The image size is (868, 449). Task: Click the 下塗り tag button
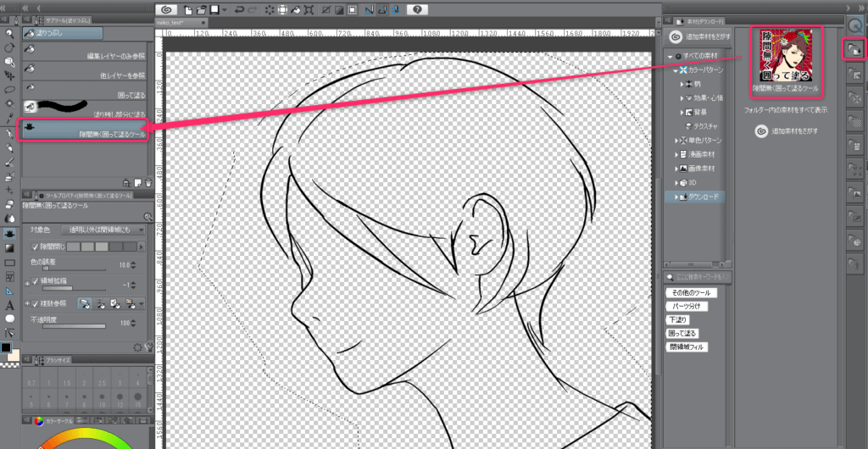[676, 319]
